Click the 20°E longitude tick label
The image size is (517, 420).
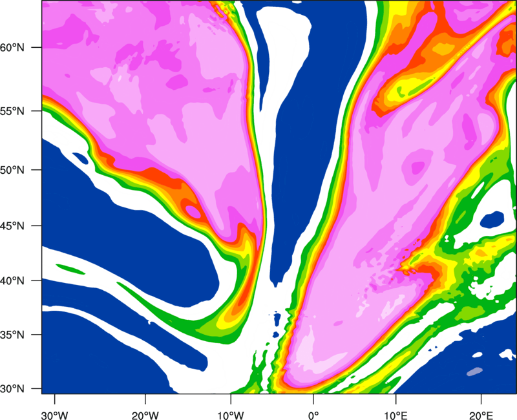[x=481, y=415]
